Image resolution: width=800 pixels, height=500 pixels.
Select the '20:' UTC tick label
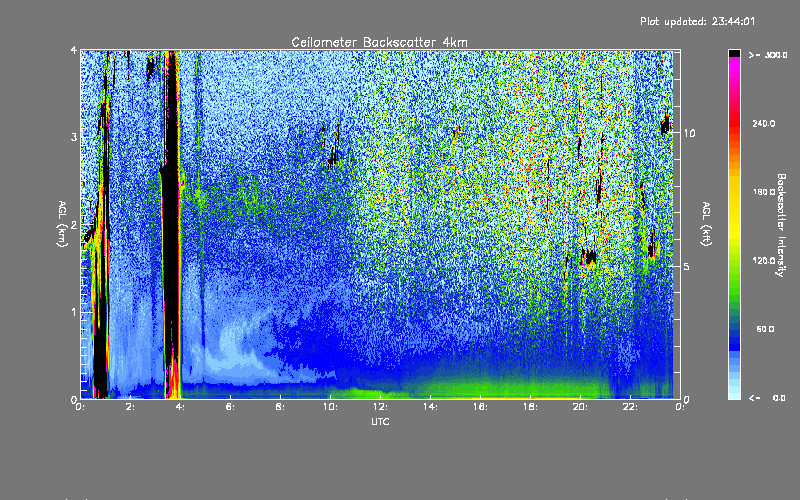[580, 407]
